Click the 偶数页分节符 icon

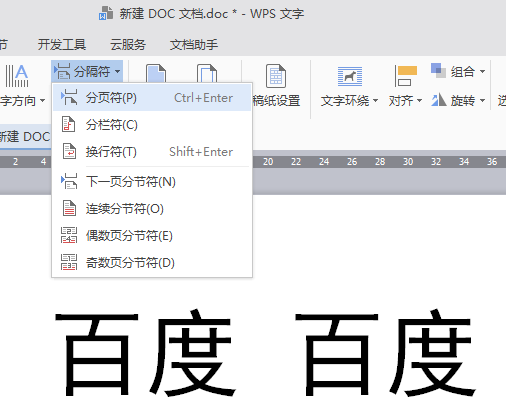pyautogui.click(x=69, y=235)
